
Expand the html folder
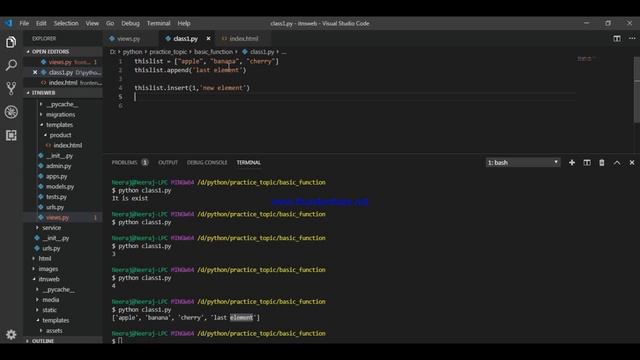(x=44, y=258)
